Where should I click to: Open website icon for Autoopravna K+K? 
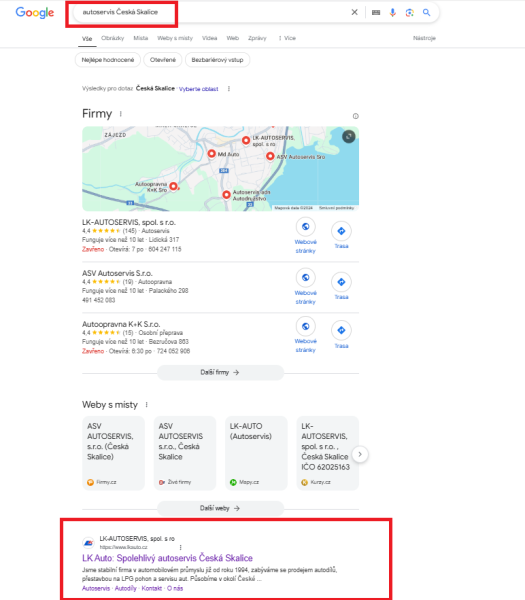click(x=305, y=326)
